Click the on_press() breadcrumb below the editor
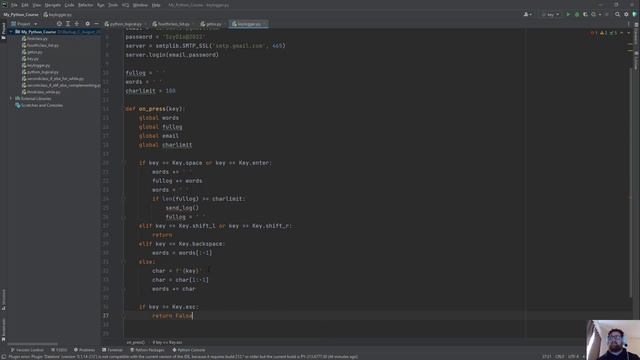The height and width of the screenshot is (360, 640). coord(136,342)
